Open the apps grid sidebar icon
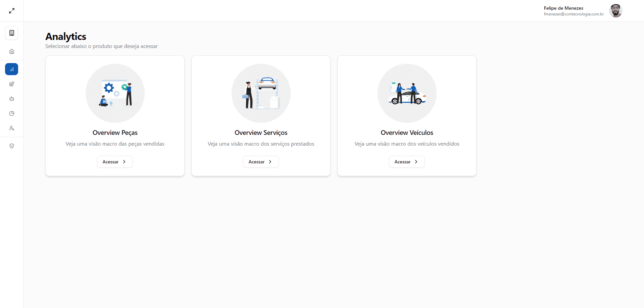 12,84
